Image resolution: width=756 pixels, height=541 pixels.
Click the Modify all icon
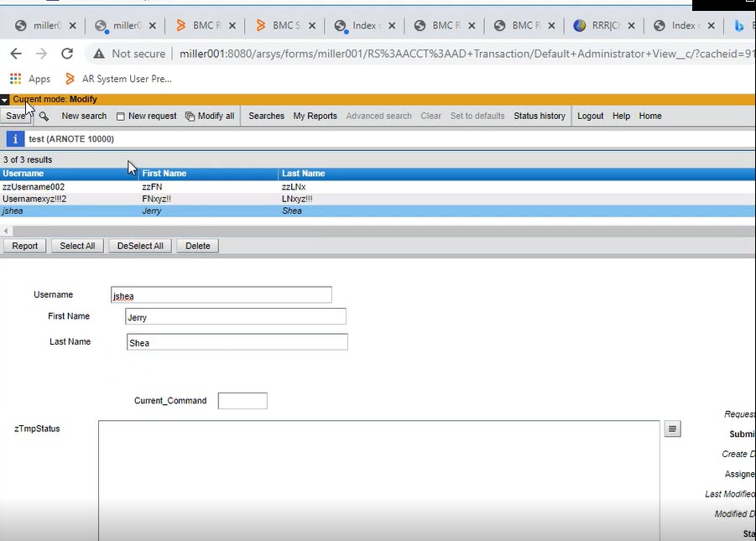pos(190,117)
